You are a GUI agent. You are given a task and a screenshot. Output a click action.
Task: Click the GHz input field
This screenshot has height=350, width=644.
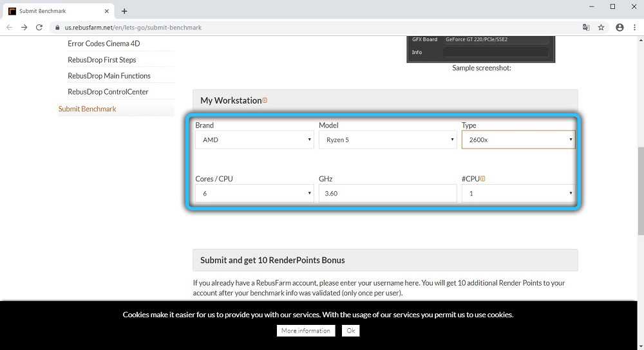click(x=388, y=193)
